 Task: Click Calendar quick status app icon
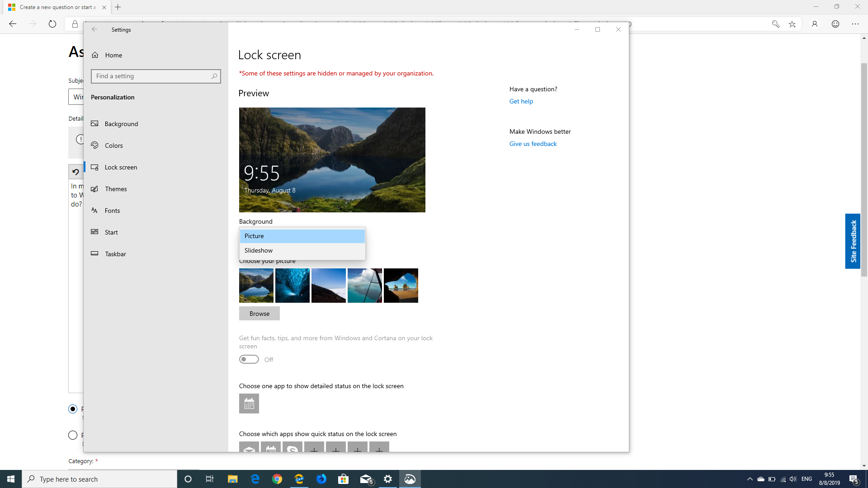(x=271, y=447)
